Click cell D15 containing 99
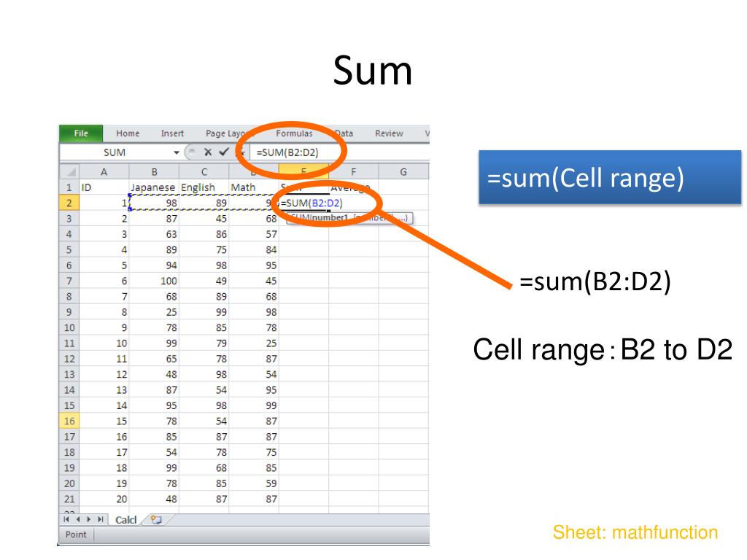747x560 pixels. pos(253,405)
